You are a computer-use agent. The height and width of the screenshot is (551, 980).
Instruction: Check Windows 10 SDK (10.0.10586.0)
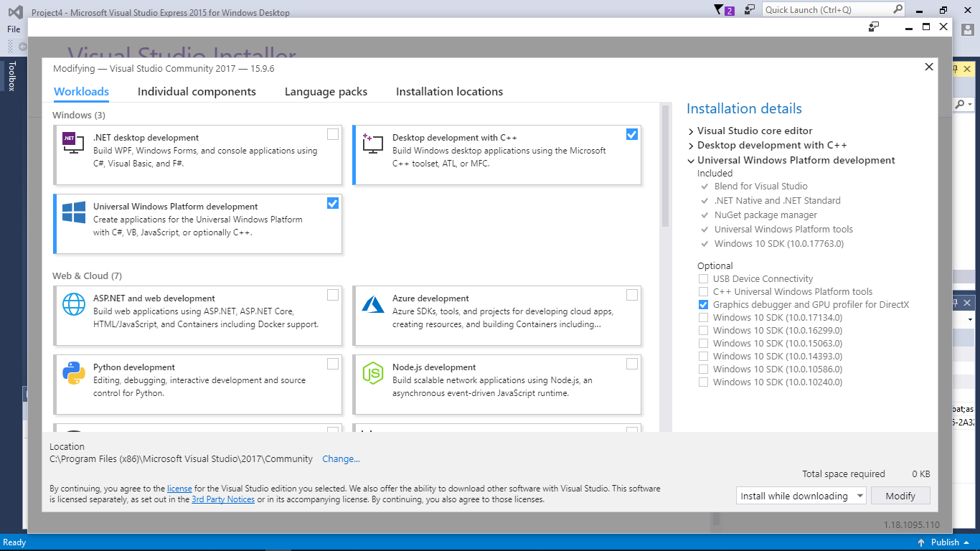(x=703, y=369)
